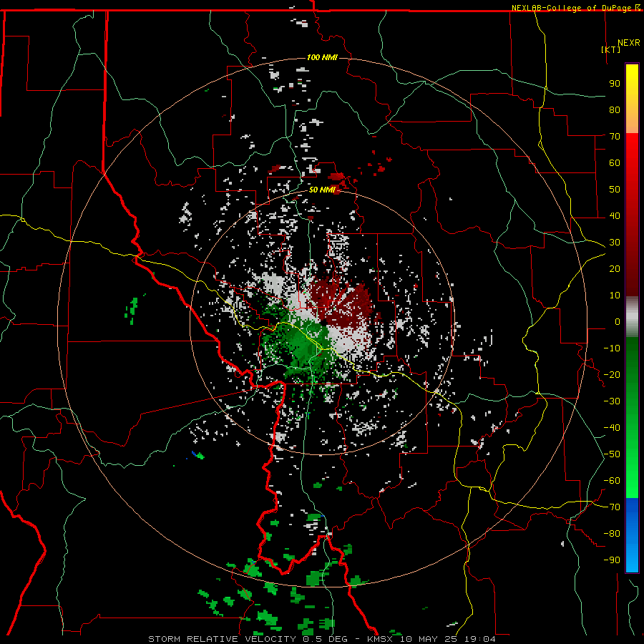Viewport: 644px width, 644px height.
Task: Select the -10 value on velocity scale
Action: (x=612, y=348)
